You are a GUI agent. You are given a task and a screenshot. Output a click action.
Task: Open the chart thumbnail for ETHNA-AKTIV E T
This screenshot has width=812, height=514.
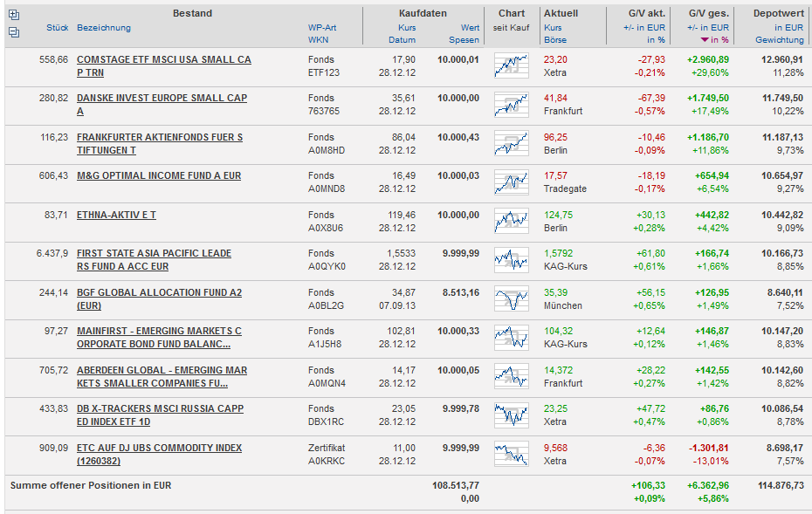coord(511,221)
